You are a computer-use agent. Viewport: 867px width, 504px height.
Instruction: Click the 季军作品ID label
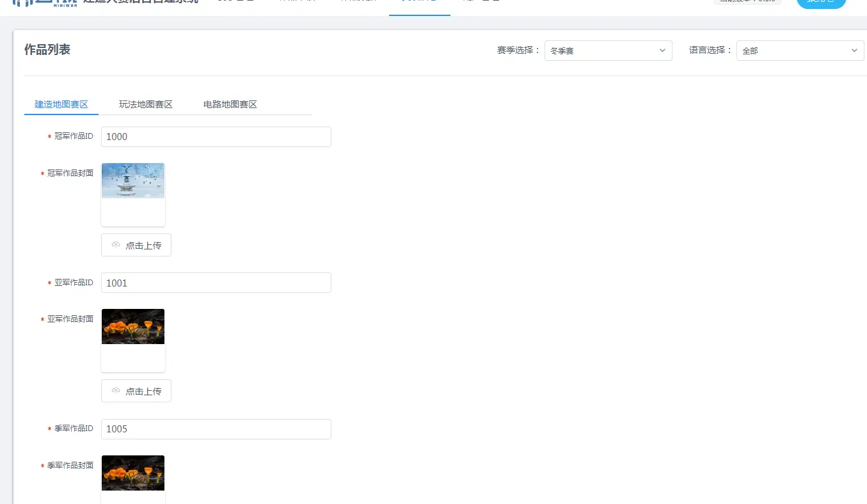pyautogui.click(x=74, y=429)
